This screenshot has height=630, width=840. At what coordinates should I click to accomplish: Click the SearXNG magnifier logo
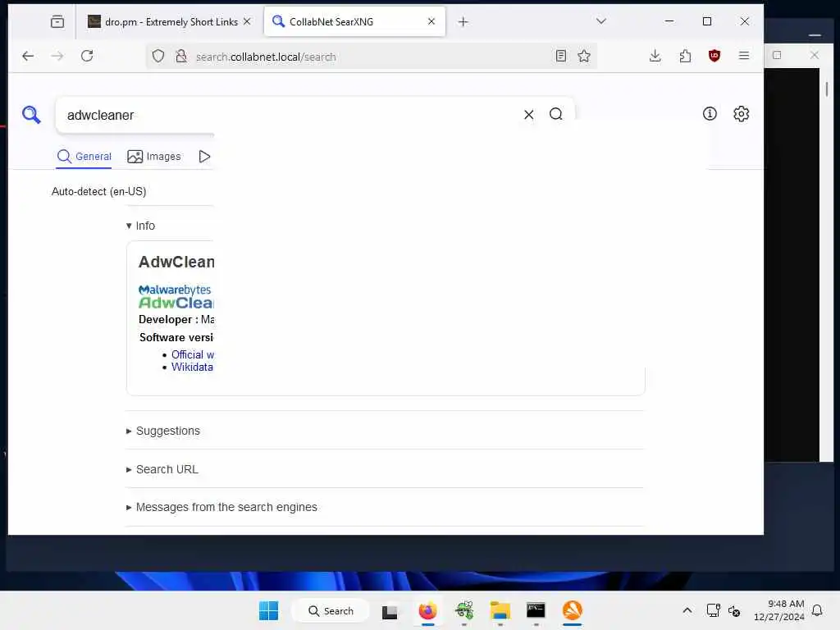tap(31, 114)
